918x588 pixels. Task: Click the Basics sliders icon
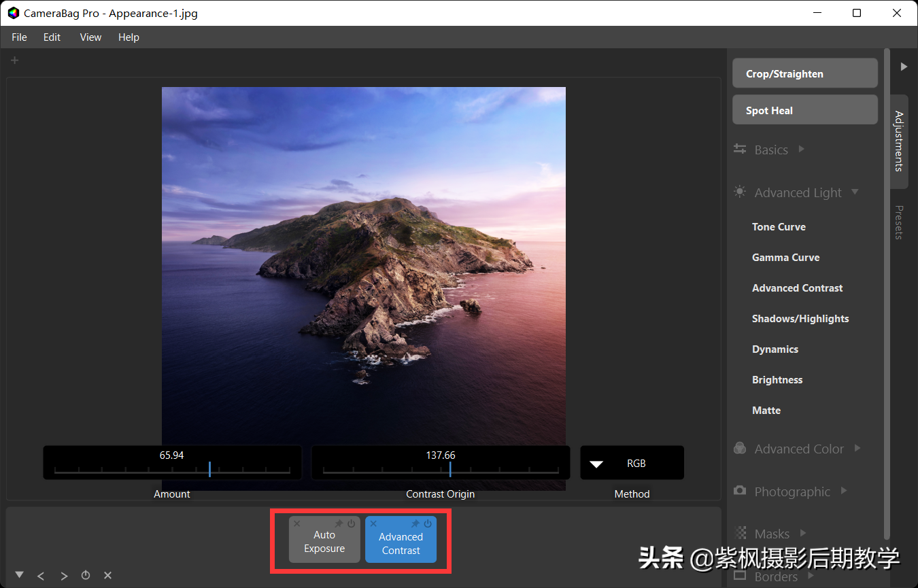(740, 149)
